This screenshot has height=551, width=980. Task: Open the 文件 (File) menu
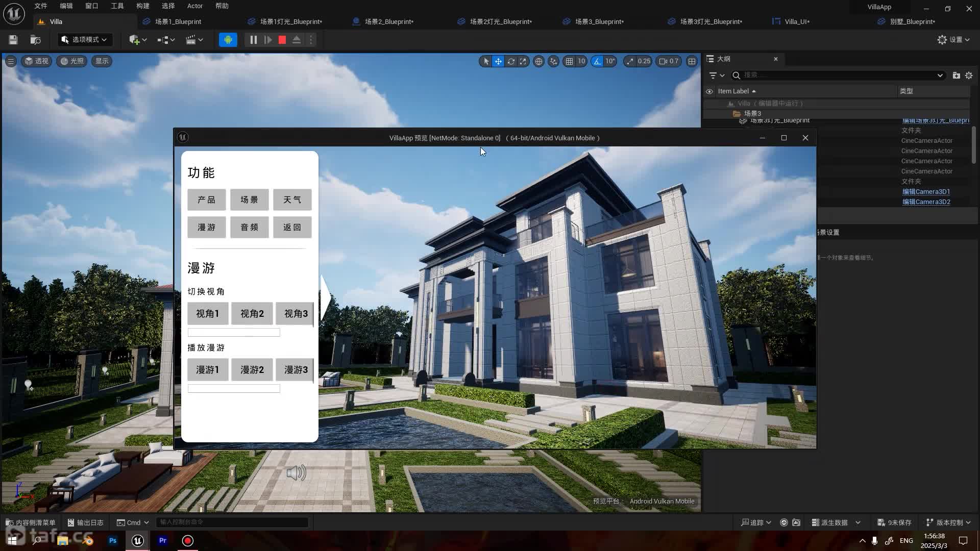click(41, 6)
